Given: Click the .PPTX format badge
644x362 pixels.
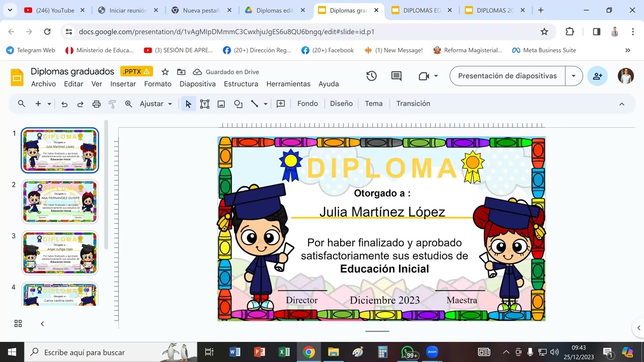Looking at the screenshot, I should [136, 71].
